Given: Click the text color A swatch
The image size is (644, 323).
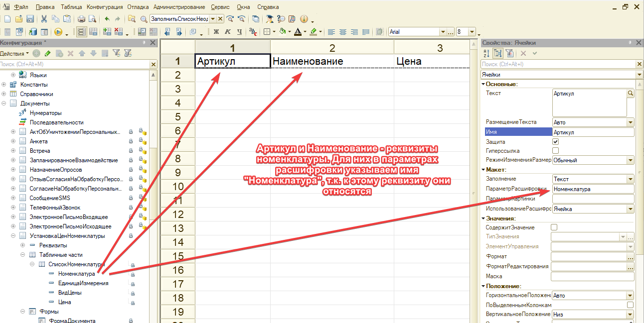Looking at the screenshot, I should tap(298, 32).
